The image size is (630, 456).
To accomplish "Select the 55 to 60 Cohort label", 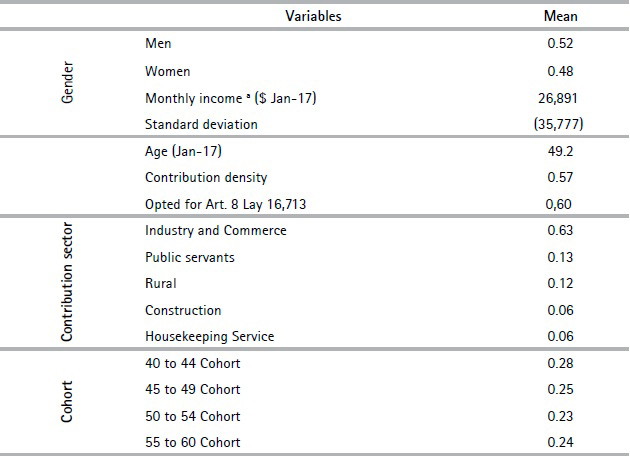I will tap(193, 442).
